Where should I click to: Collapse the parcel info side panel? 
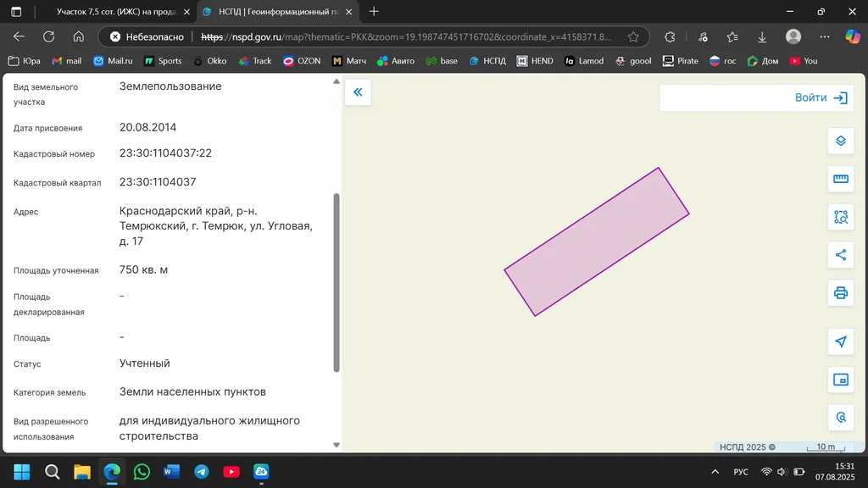tap(358, 92)
